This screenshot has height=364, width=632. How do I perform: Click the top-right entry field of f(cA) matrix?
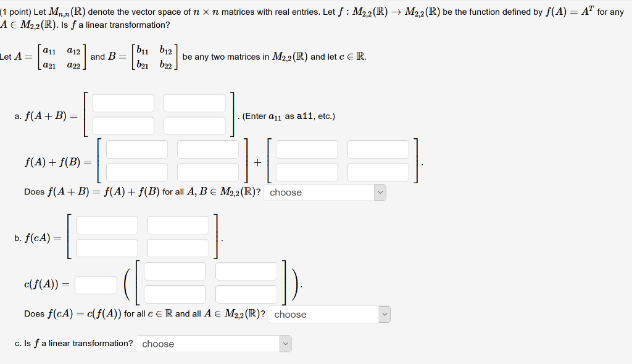[x=178, y=225]
